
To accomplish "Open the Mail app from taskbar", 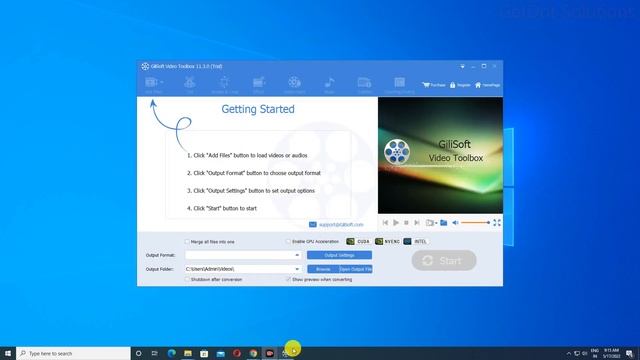I will 220,353.
